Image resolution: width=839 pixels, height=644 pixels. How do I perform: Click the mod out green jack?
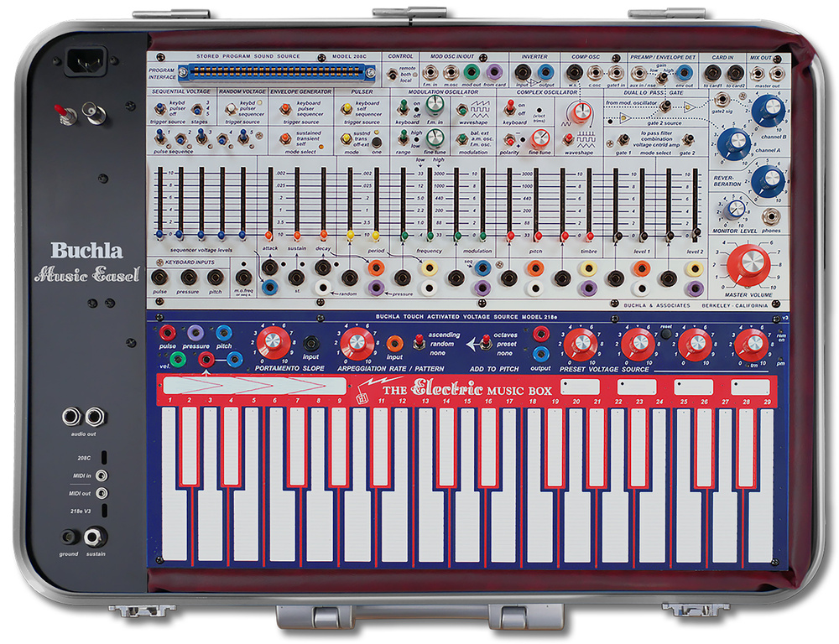click(x=472, y=72)
